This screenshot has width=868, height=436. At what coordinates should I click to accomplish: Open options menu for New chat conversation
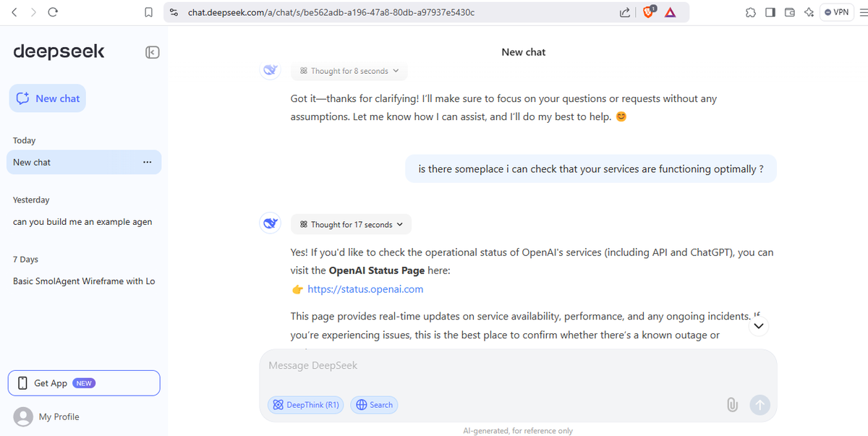coord(148,162)
